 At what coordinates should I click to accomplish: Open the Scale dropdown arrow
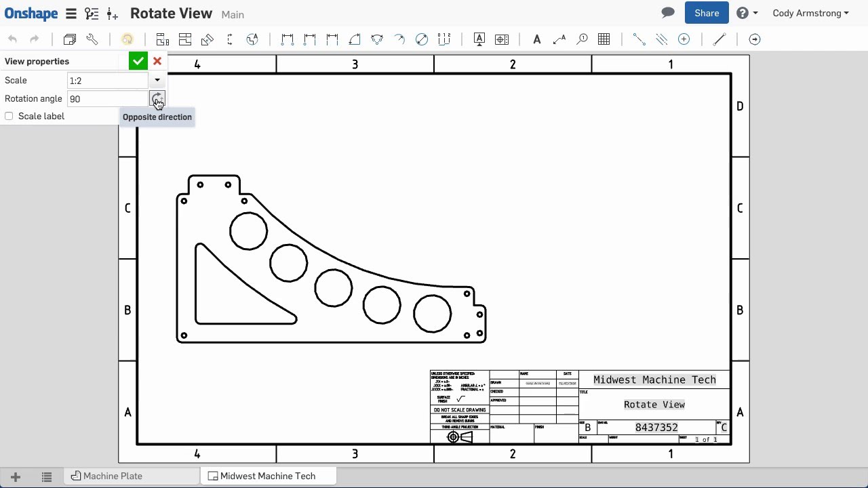pos(157,81)
